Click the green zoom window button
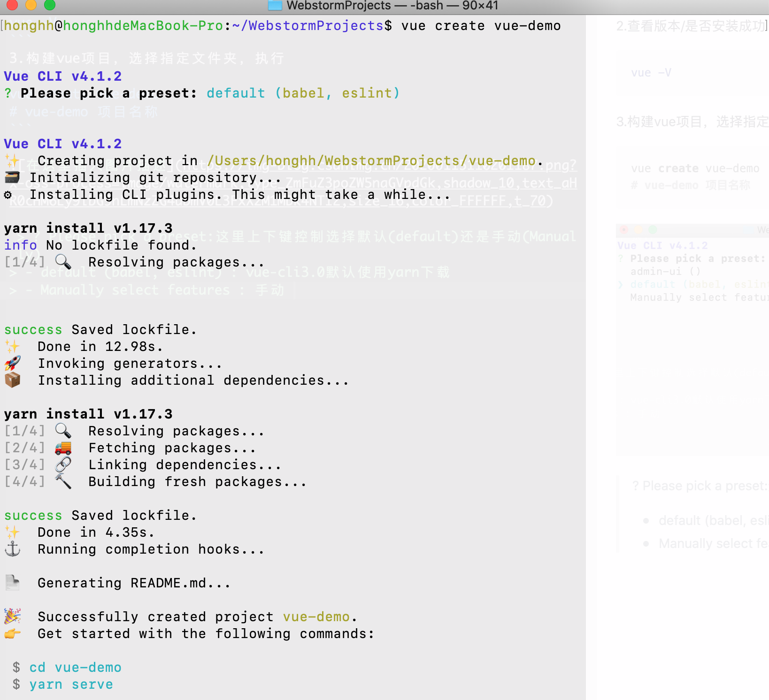The height and width of the screenshot is (700, 769). pos(49,4)
